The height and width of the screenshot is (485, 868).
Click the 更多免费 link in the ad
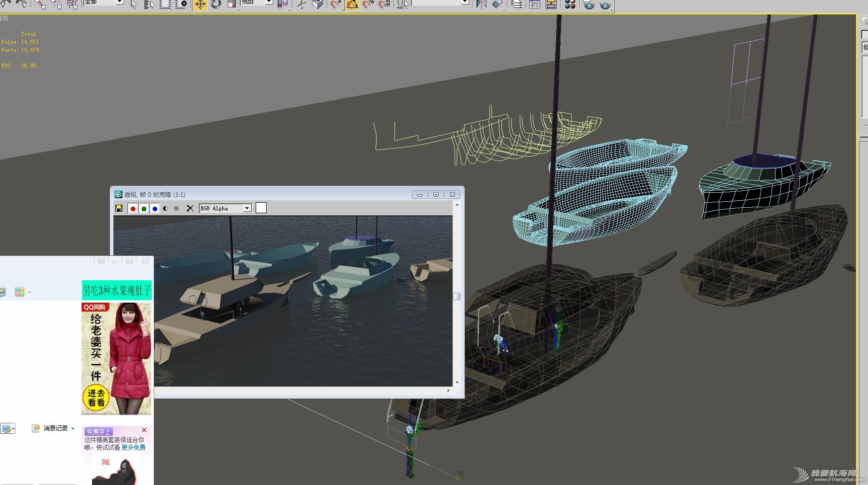(x=134, y=447)
